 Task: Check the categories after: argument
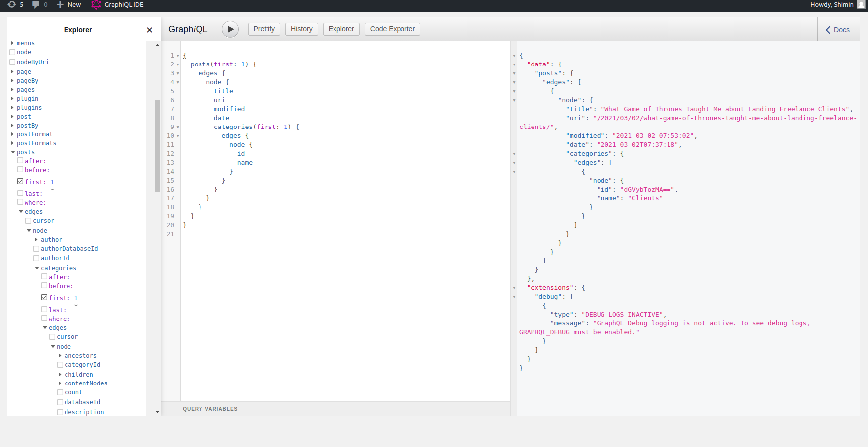pos(44,277)
